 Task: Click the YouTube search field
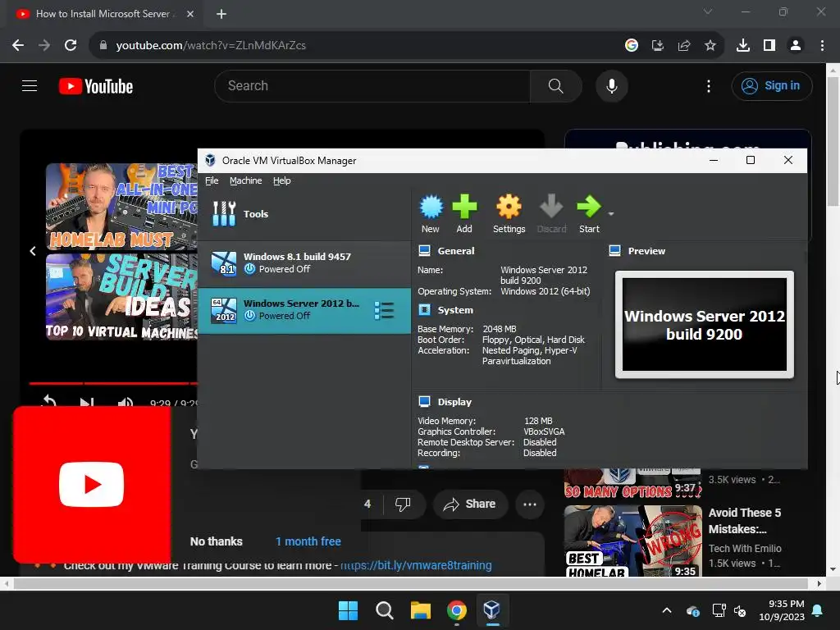pyautogui.click(x=372, y=85)
